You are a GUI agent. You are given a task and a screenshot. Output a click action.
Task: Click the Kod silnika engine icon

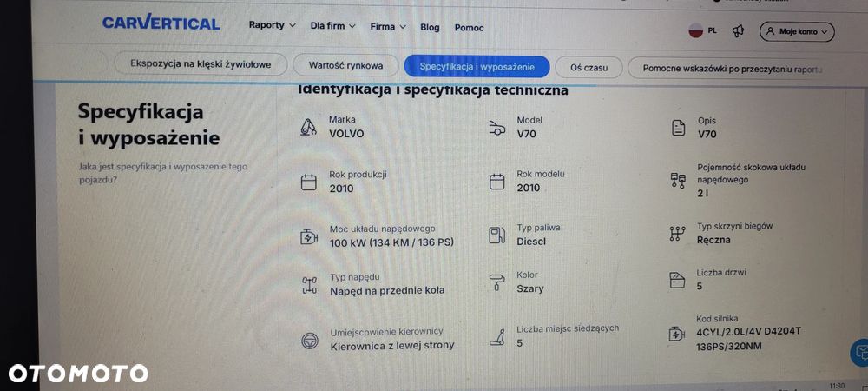[x=677, y=334]
